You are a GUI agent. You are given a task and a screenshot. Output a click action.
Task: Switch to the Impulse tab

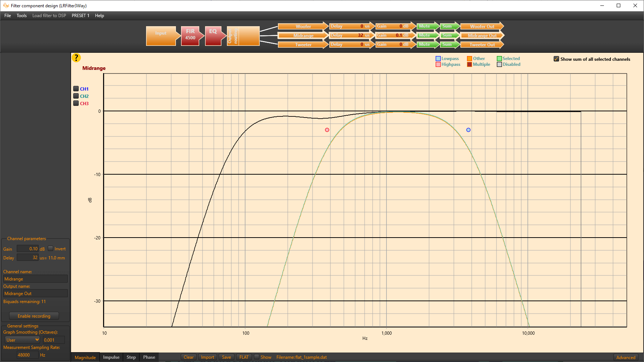[111, 357]
